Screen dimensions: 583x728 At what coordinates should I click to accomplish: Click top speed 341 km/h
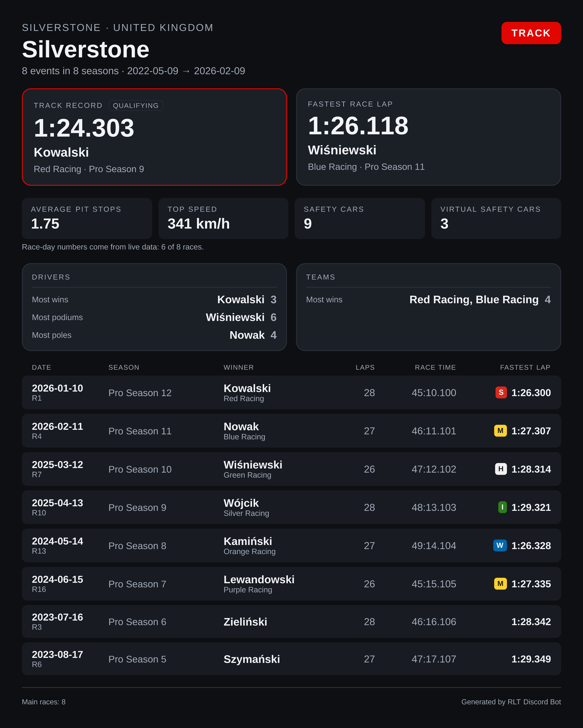pyautogui.click(x=199, y=224)
